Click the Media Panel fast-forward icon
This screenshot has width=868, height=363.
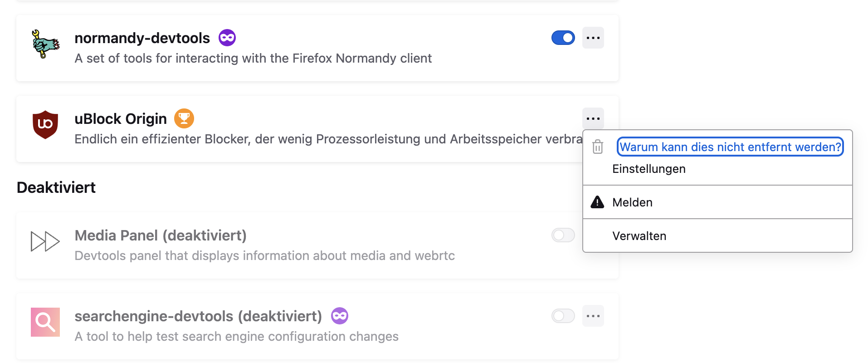pyautogui.click(x=45, y=241)
